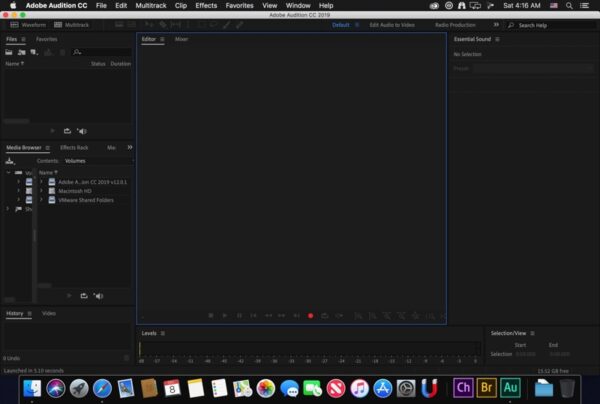Open the Files panel menu icon
This screenshot has height=404, width=600.
coord(23,39)
